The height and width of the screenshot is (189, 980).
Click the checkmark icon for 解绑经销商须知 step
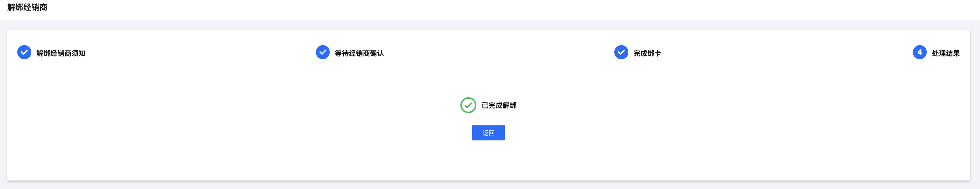[x=24, y=52]
